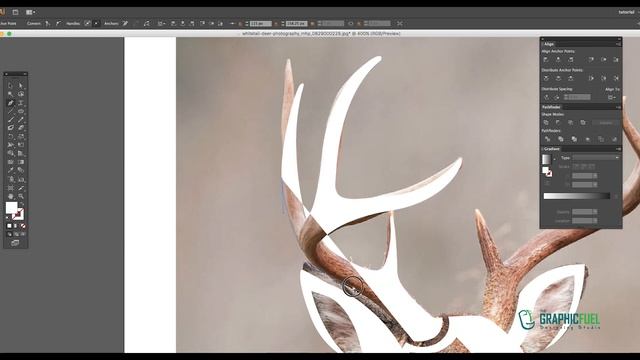Open Pathfinder panel options menu
This screenshot has height=360, width=640.
point(618,107)
